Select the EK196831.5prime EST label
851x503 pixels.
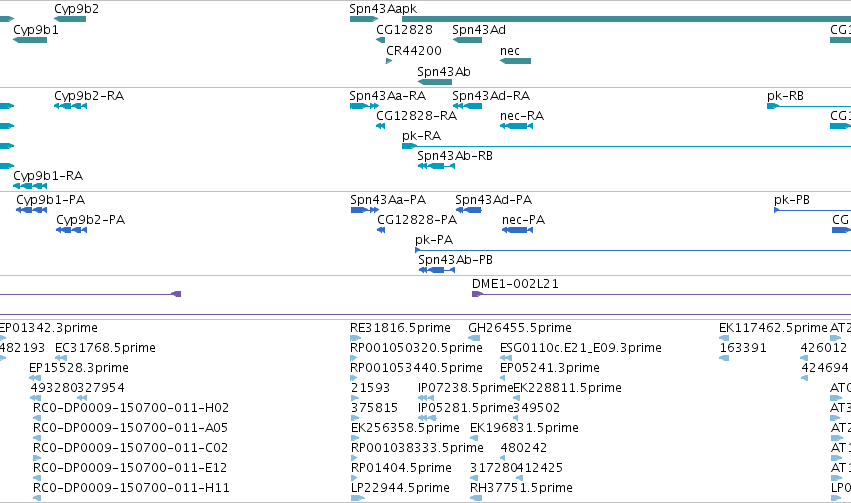coord(524,428)
